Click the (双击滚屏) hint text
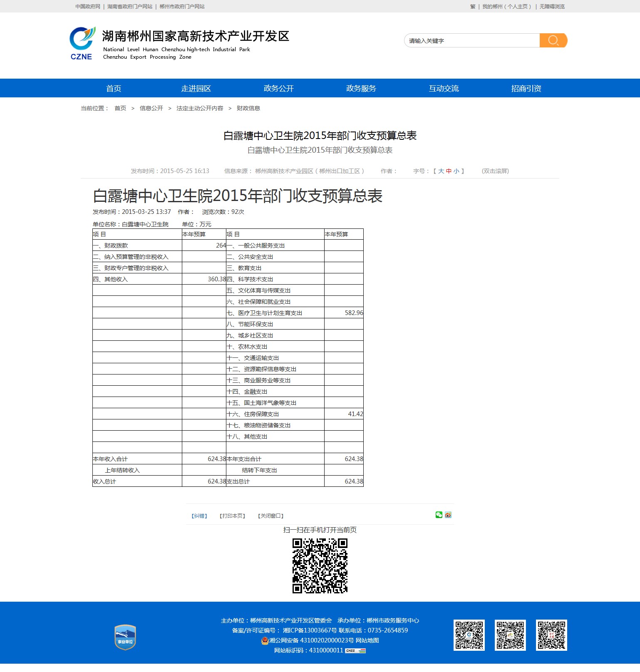This screenshot has width=640, height=672. click(x=495, y=171)
